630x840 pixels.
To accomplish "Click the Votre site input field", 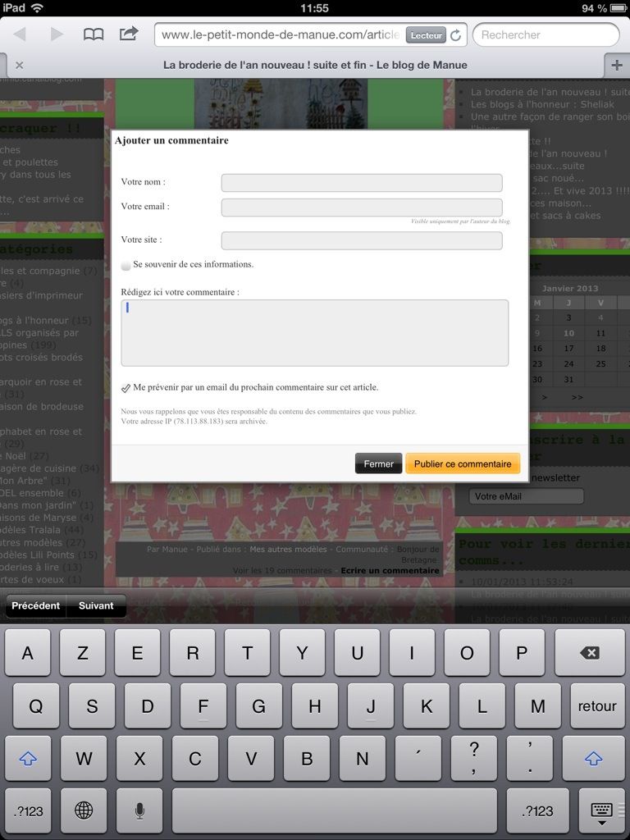I will pyautogui.click(x=362, y=240).
